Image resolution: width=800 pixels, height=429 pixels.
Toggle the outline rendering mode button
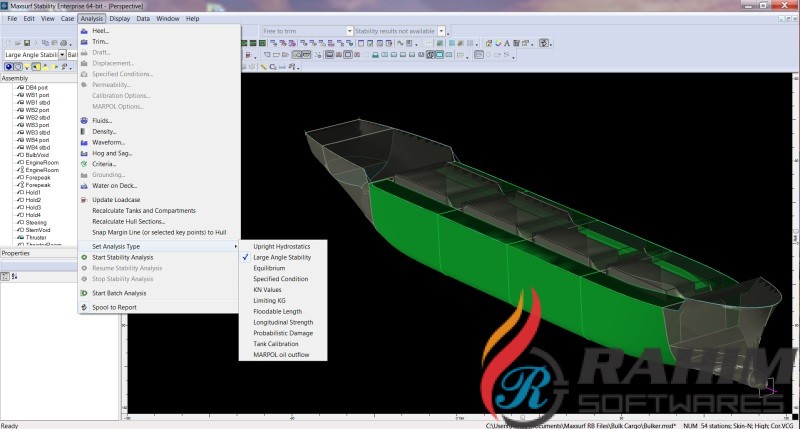pos(18,67)
